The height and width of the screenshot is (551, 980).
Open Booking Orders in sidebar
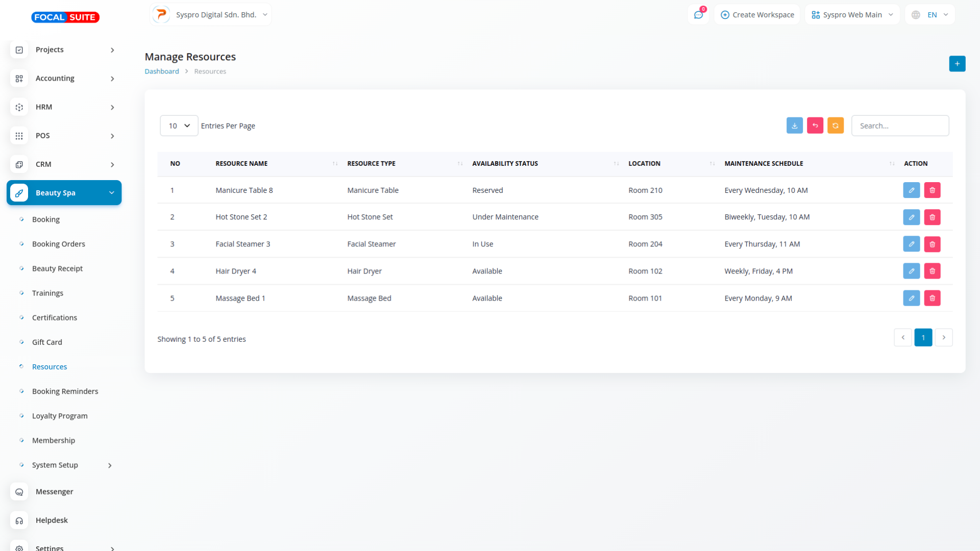(58, 244)
